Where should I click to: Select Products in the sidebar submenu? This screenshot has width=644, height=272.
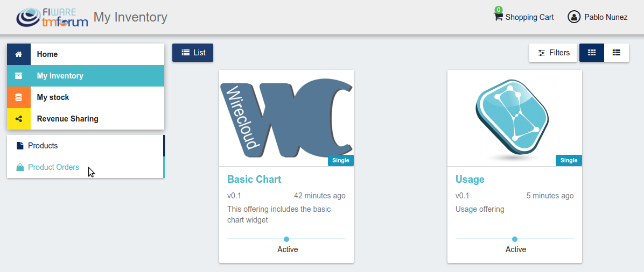click(x=43, y=146)
